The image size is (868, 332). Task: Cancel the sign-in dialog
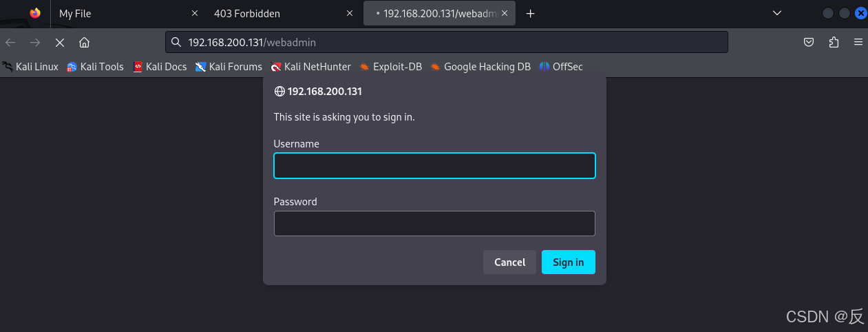click(x=510, y=262)
